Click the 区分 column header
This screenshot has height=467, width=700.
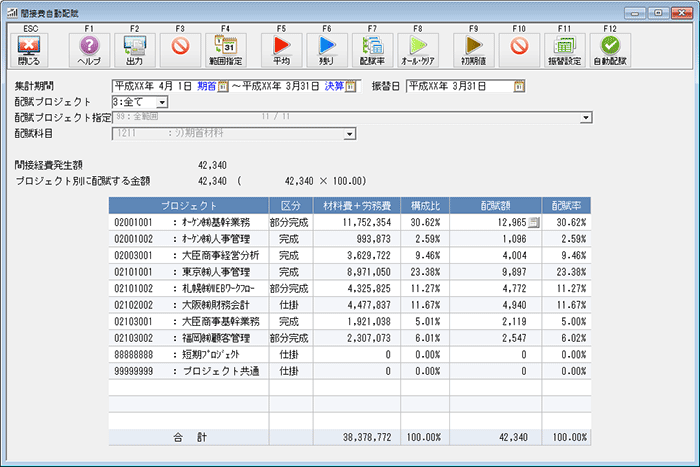(291, 205)
